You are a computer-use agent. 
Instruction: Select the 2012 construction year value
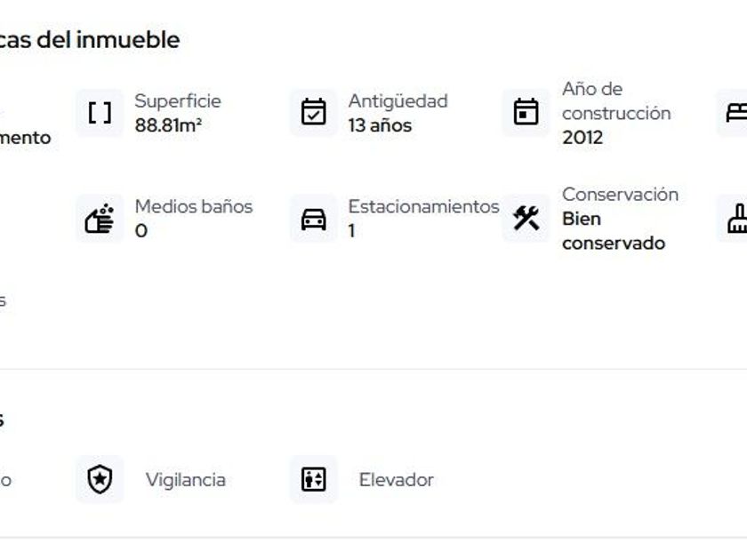click(582, 138)
